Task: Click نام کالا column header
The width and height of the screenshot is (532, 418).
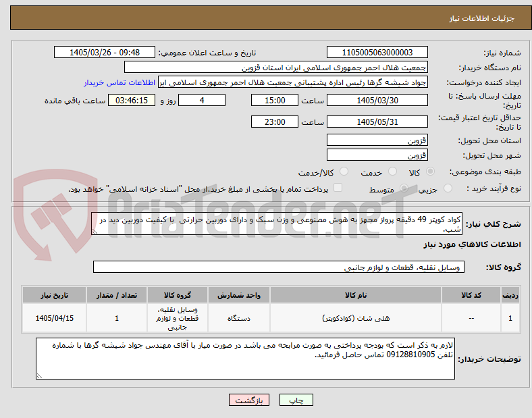Action: (356, 295)
